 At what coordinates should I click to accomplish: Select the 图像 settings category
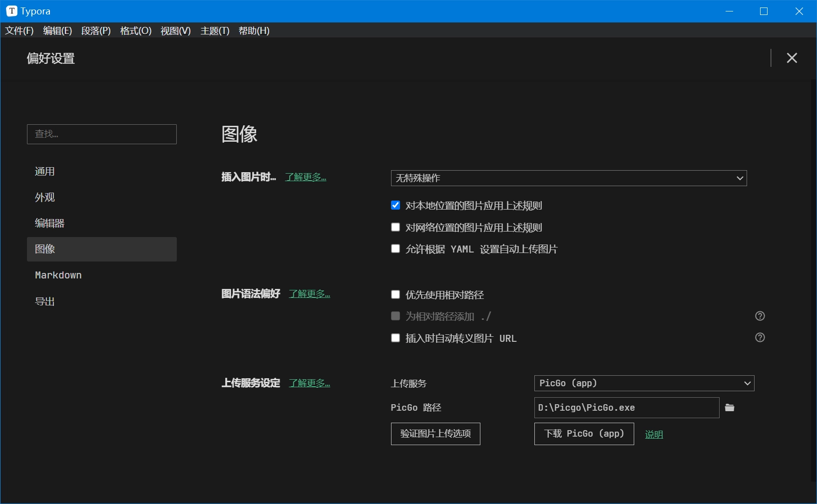102,249
